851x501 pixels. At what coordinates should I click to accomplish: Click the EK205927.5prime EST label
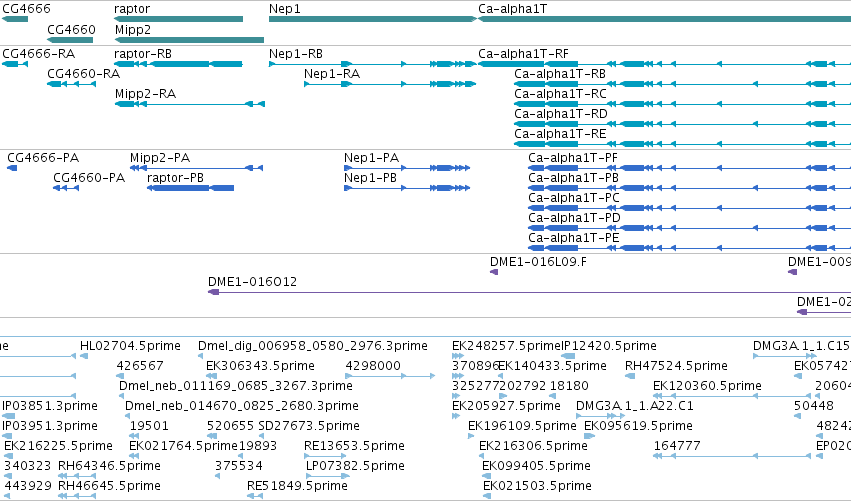click(506, 407)
